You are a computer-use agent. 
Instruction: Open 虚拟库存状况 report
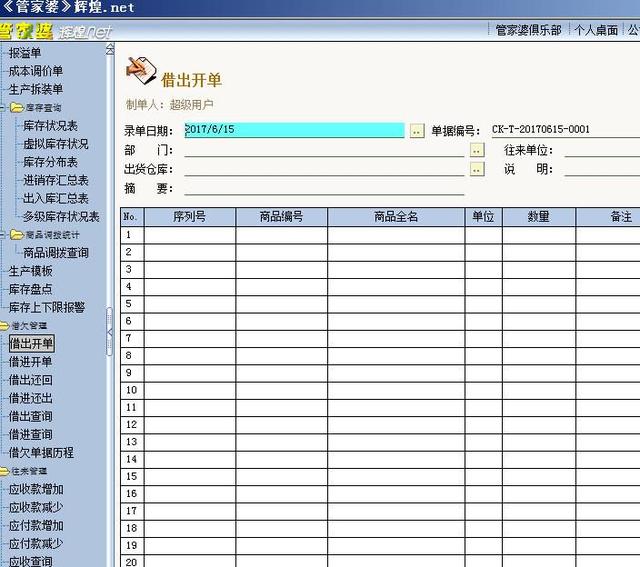tap(56, 144)
